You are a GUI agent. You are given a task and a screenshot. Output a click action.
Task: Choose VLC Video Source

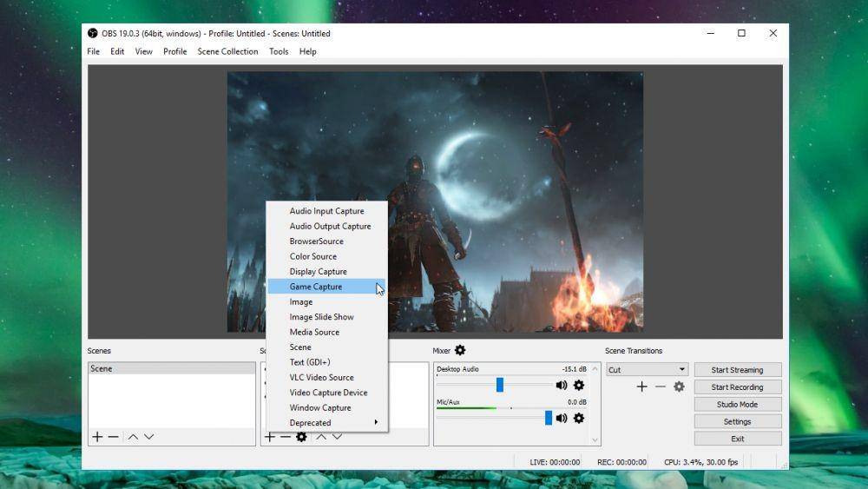pyautogui.click(x=326, y=377)
